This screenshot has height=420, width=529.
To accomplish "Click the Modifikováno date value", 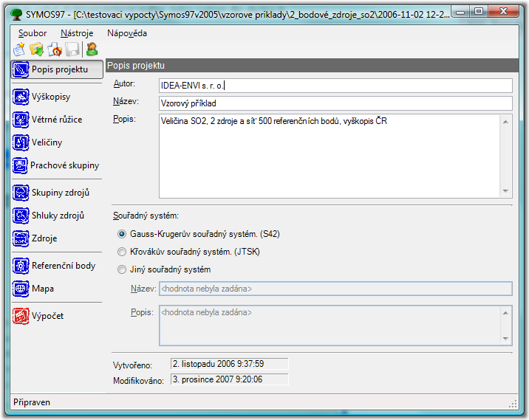I will 230,379.
